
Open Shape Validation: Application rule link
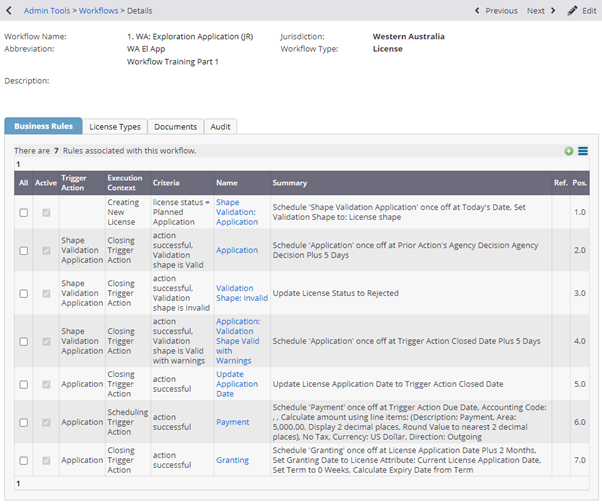(x=237, y=212)
